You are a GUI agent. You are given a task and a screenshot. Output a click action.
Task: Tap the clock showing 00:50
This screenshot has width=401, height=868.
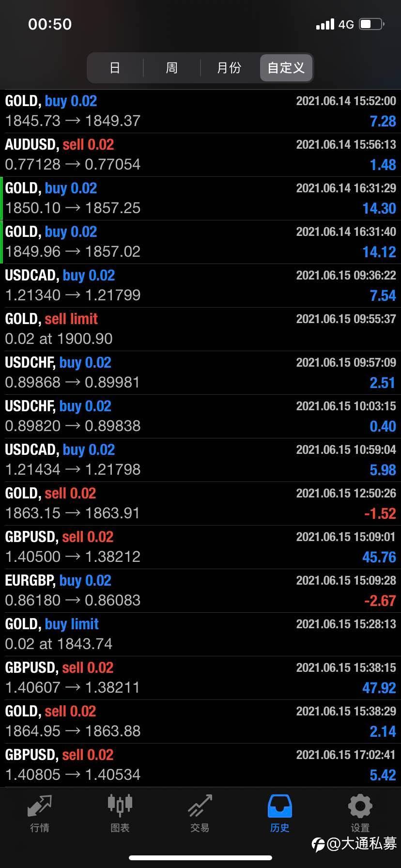click(50, 24)
